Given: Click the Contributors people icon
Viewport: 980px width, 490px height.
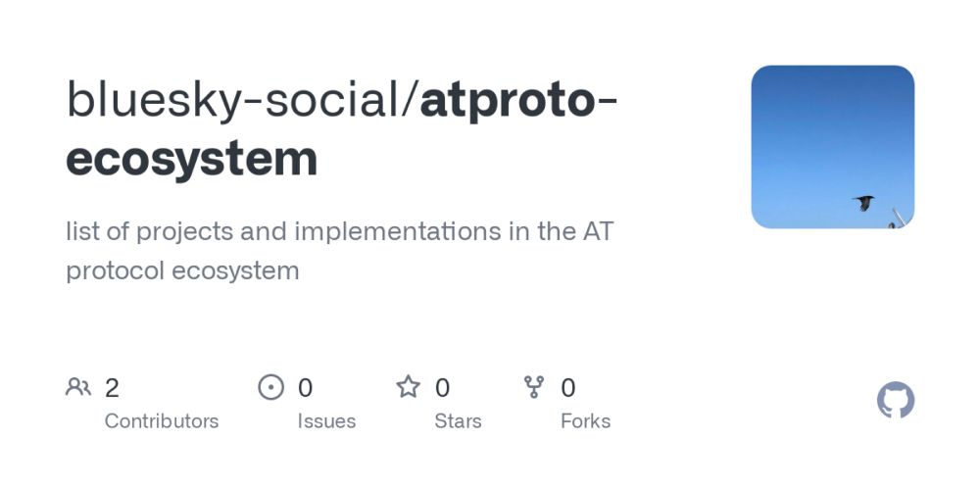Looking at the screenshot, I should point(78,387).
